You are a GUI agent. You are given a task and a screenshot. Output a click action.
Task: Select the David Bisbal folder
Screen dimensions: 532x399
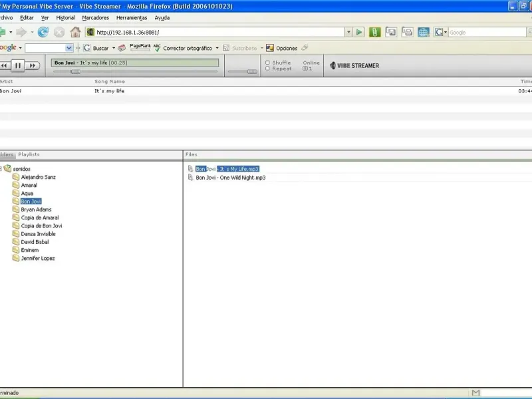pyautogui.click(x=35, y=242)
